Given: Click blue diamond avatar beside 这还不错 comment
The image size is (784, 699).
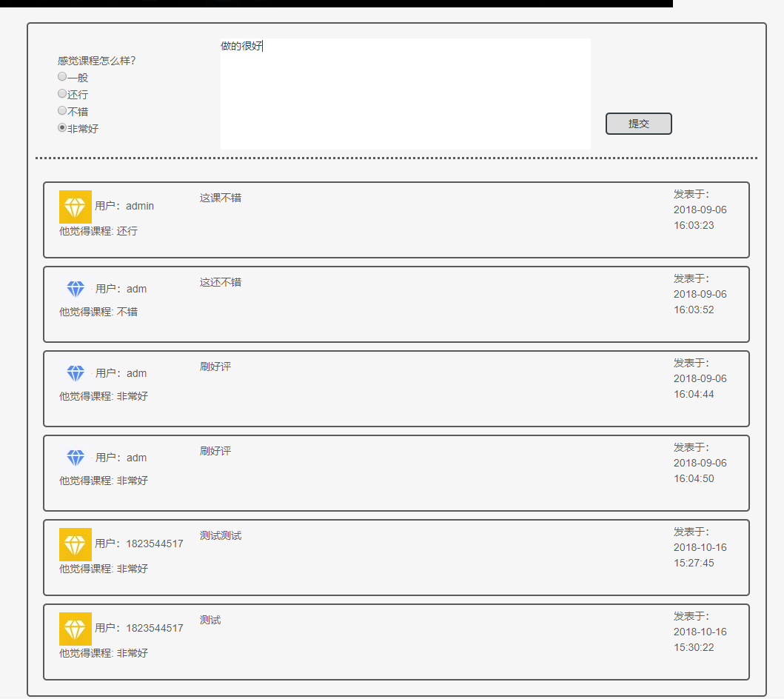Looking at the screenshot, I should coord(76,289).
